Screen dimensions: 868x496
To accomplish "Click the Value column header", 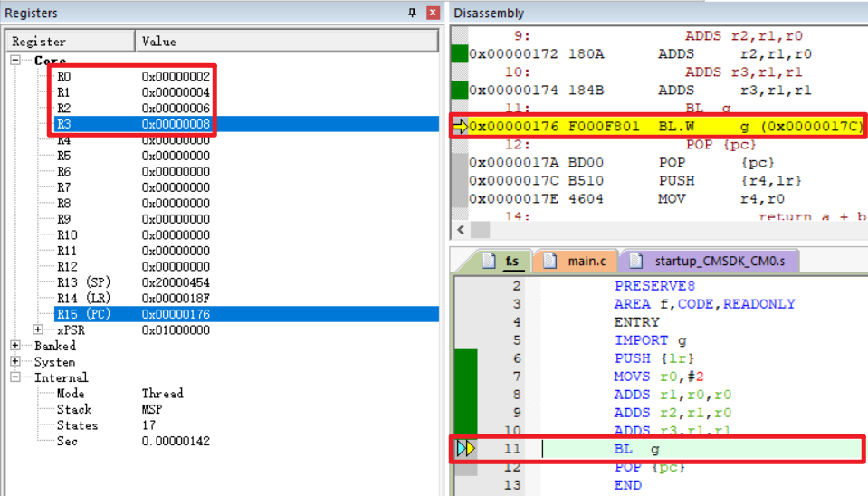I will [159, 42].
